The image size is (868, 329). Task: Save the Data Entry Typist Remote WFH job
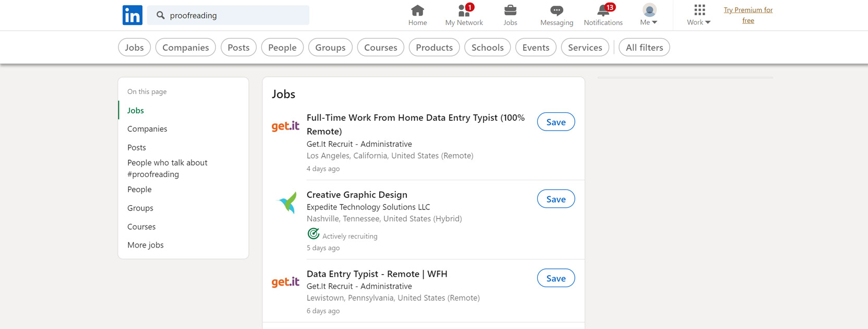(x=556, y=278)
